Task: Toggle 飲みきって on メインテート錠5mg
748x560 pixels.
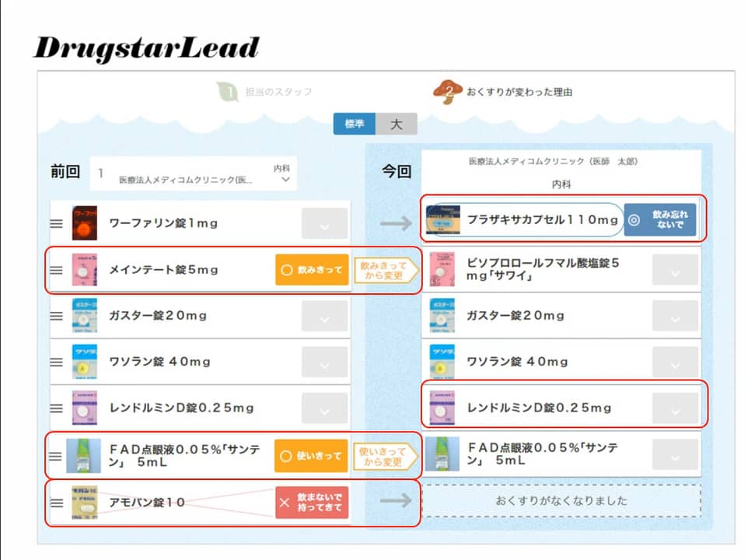Action: tap(312, 270)
